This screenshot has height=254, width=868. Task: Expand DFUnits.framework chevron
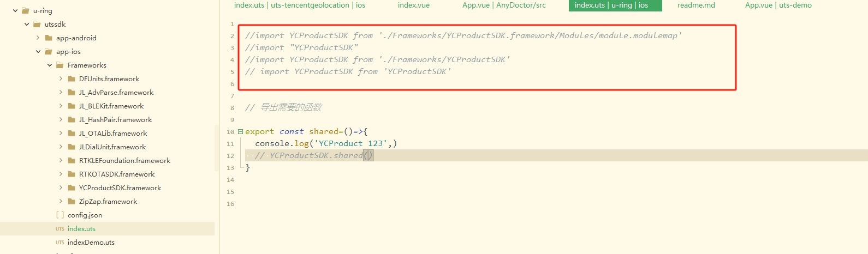coord(61,78)
